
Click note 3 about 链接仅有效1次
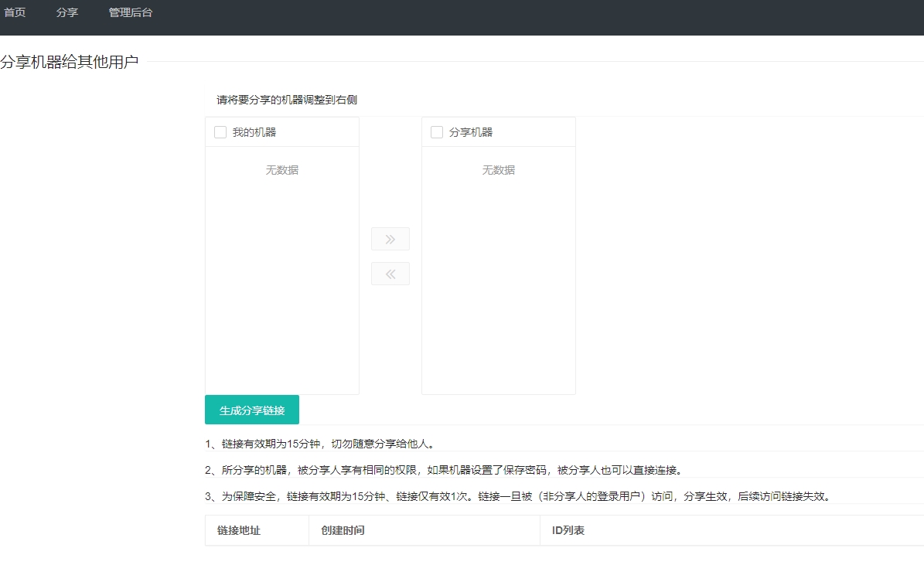coord(517,496)
